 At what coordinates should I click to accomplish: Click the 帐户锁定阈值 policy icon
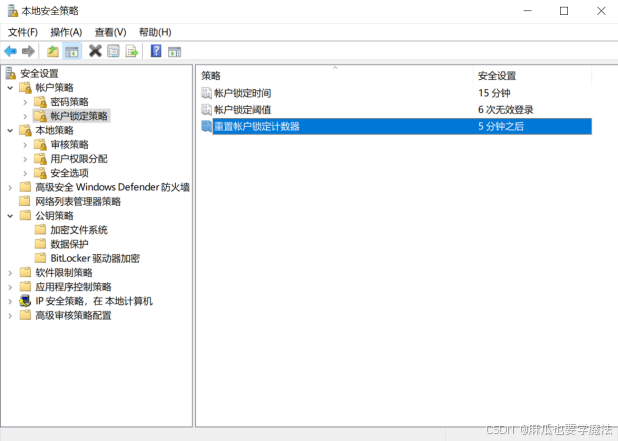click(x=207, y=110)
